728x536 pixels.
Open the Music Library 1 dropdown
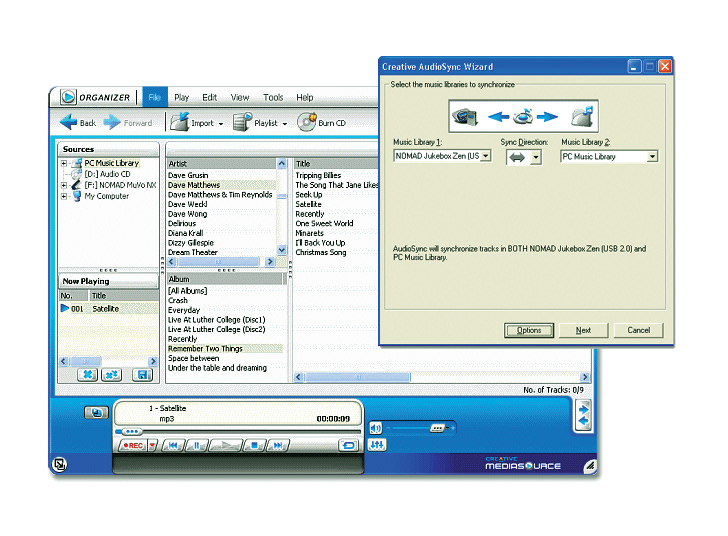(x=486, y=156)
